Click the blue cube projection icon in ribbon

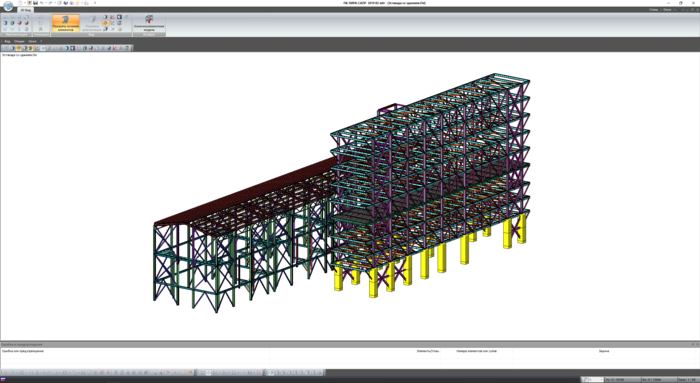[x=5, y=23]
